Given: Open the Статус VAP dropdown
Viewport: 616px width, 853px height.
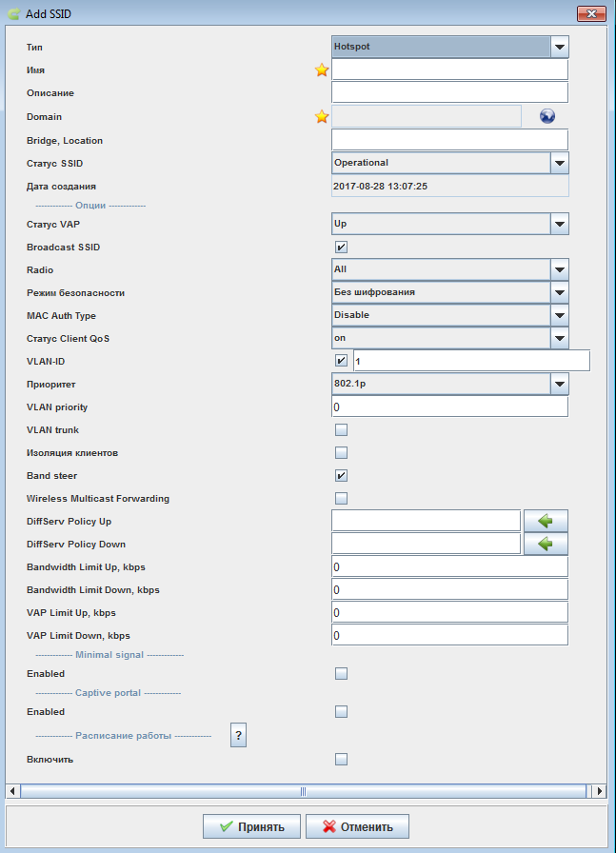Looking at the screenshot, I should pyautogui.click(x=559, y=224).
